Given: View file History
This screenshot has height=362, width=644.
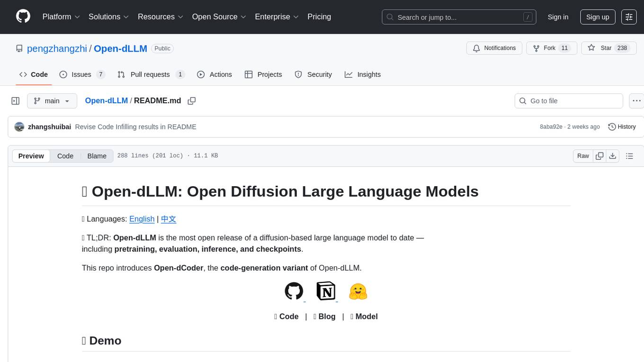Looking at the screenshot, I should (x=622, y=127).
